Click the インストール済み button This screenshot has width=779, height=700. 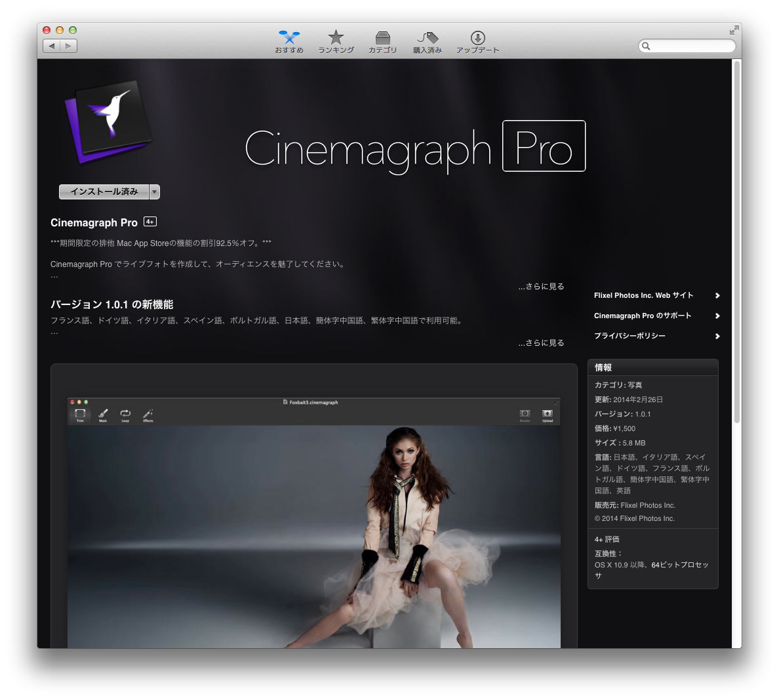coord(105,192)
